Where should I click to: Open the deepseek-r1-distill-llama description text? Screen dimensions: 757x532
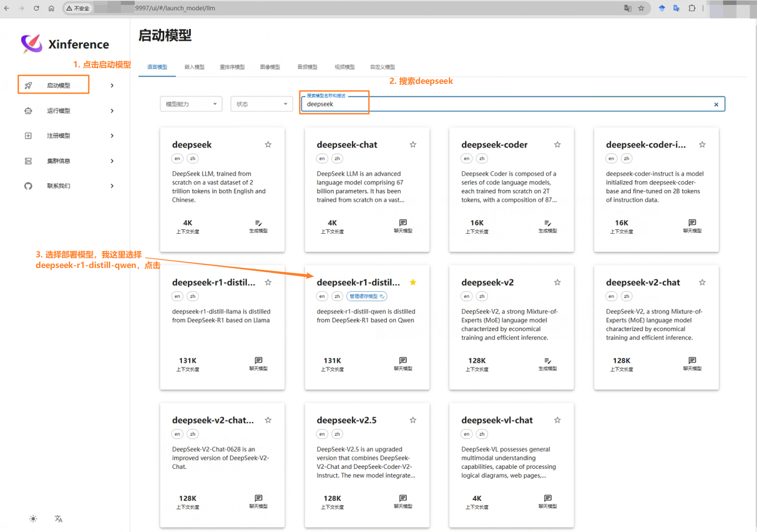click(x=221, y=316)
